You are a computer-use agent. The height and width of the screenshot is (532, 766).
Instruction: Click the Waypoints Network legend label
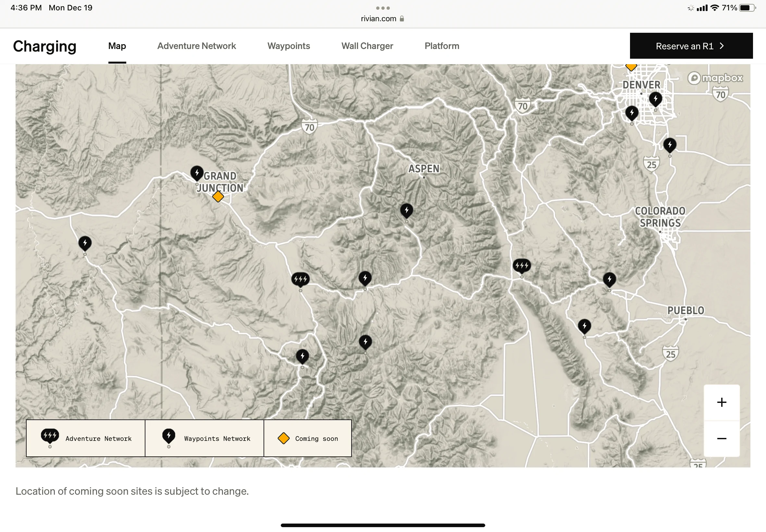(217, 439)
